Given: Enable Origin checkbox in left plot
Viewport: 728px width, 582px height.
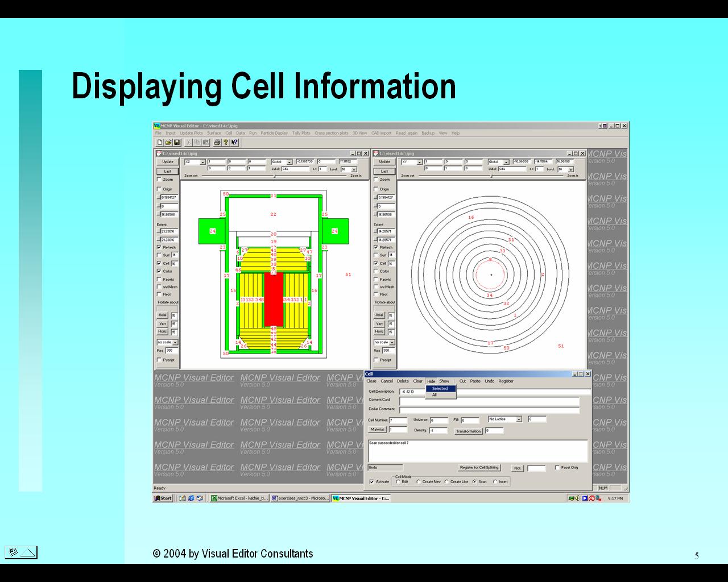Looking at the screenshot, I should click(159, 189).
